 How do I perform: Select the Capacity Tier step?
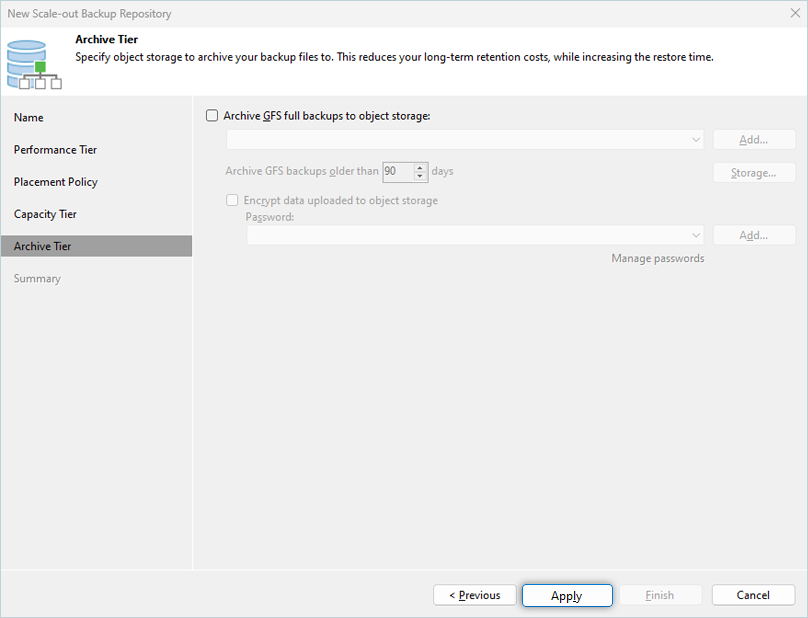45,214
